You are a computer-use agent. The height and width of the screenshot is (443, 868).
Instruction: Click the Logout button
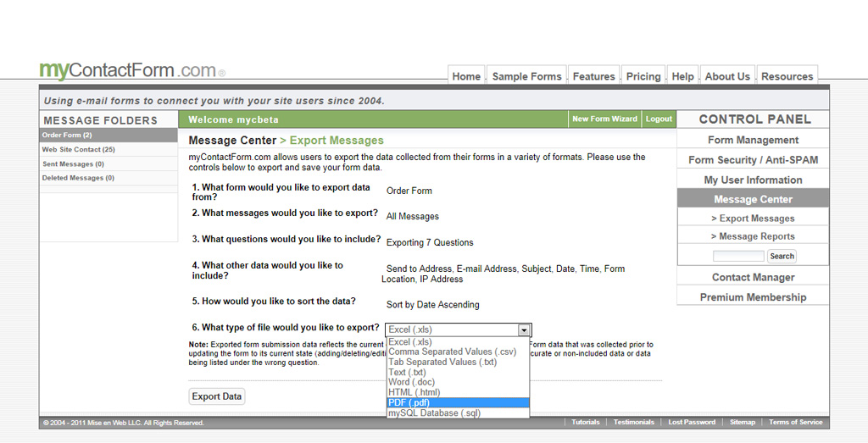659,119
